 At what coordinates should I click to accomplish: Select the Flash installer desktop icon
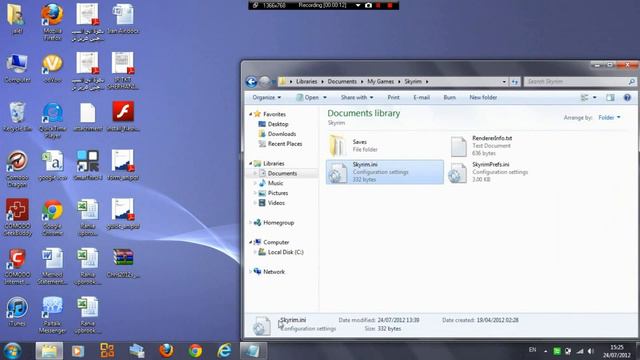click(123, 117)
